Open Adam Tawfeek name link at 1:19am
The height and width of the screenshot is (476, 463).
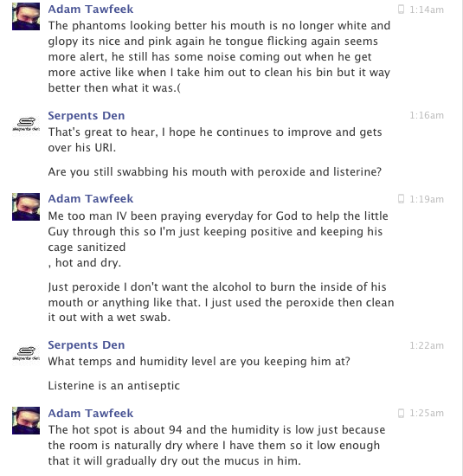[x=91, y=198]
